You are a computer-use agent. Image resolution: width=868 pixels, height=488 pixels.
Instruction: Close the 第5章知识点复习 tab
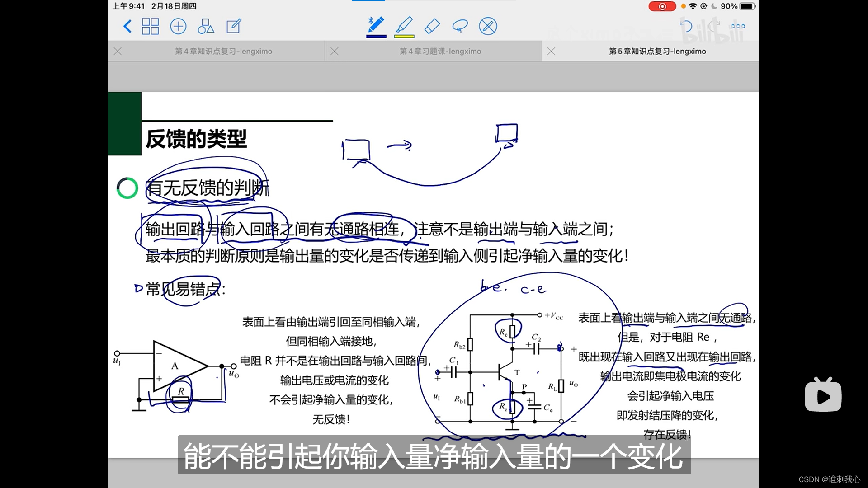551,52
